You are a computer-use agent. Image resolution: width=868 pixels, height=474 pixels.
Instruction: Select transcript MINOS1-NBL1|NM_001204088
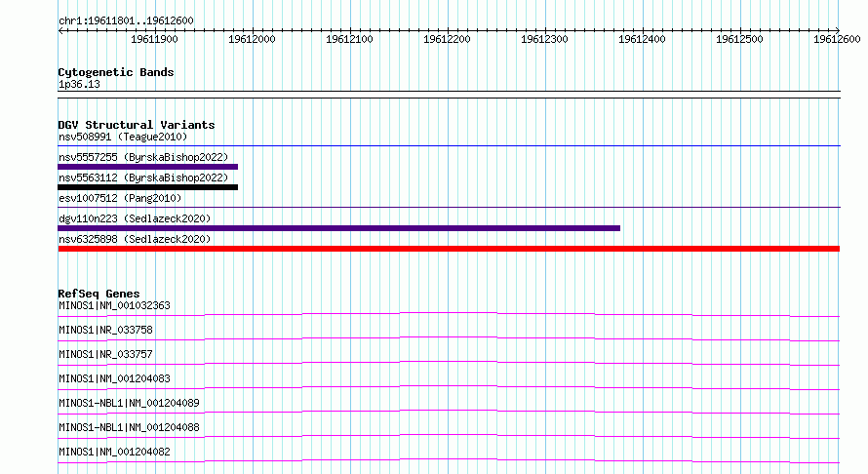[129, 427]
